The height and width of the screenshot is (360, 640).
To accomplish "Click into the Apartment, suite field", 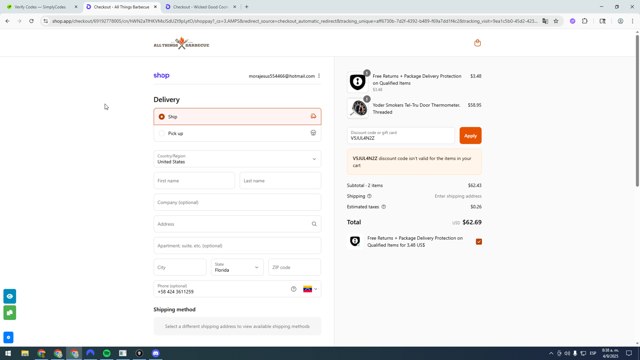I will (x=237, y=246).
